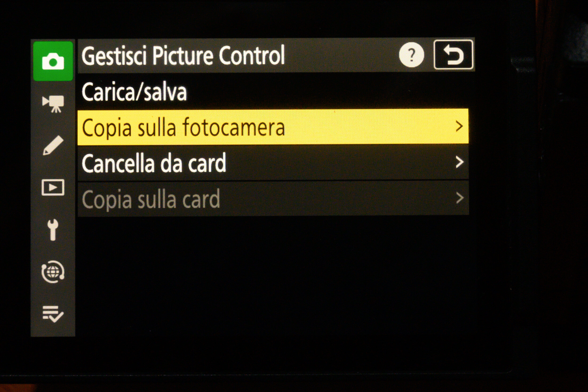The image size is (588, 392).
Task: Open the Setup menu wrench icon
Action: [x=53, y=230]
